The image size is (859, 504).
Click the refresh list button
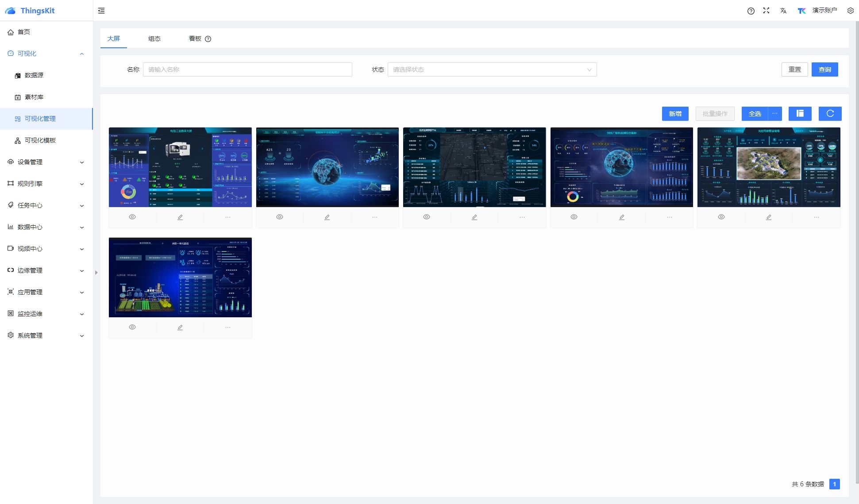point(830,114)
